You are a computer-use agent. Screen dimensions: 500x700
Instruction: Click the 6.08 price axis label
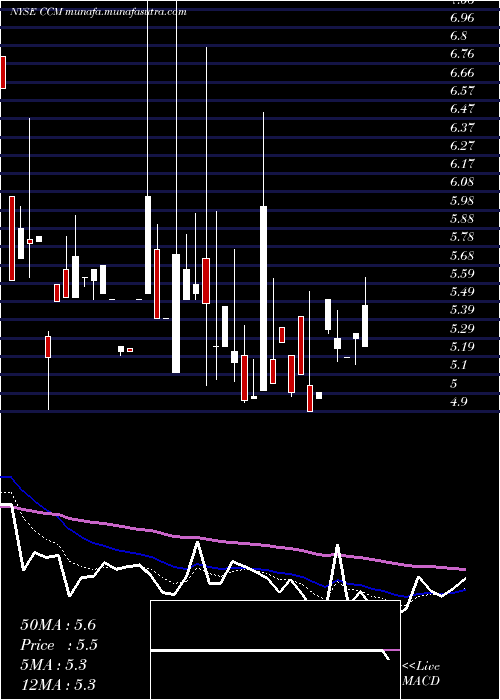click(462, 182)
